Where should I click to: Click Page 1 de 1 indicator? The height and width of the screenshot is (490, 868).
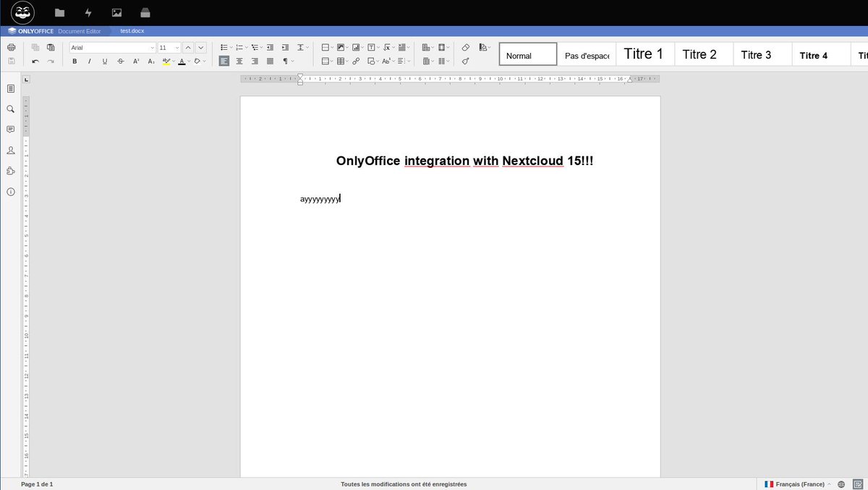click(x=38, y=484)
